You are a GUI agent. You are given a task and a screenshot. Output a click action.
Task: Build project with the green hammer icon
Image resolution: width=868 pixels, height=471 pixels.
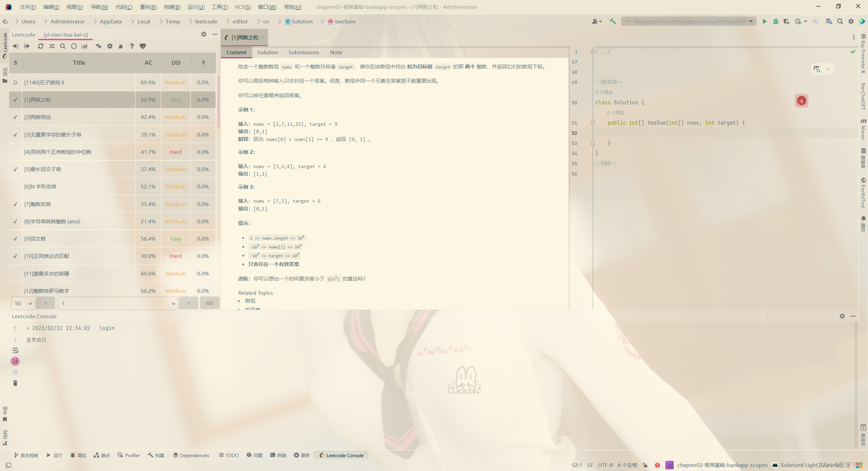point(613,21)
